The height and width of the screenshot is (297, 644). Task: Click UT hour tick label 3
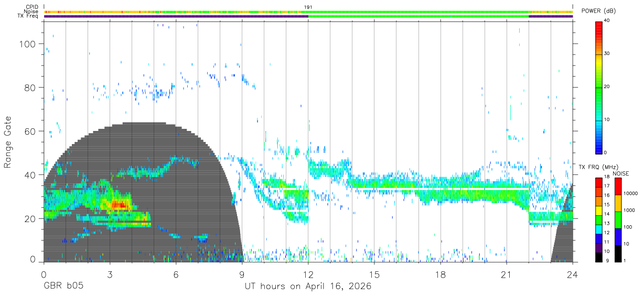click(x=110, y=274)
